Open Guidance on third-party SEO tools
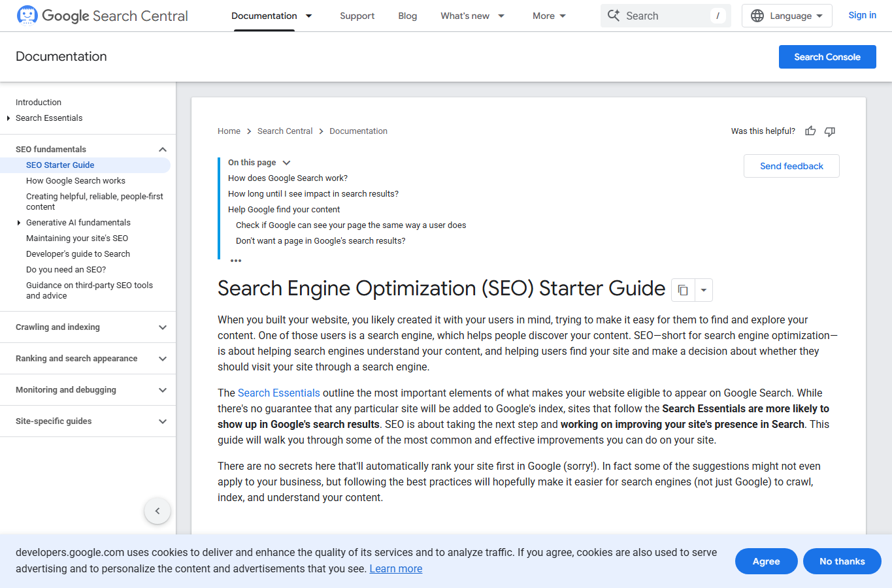The image size is (892, 588). point(90,291)
